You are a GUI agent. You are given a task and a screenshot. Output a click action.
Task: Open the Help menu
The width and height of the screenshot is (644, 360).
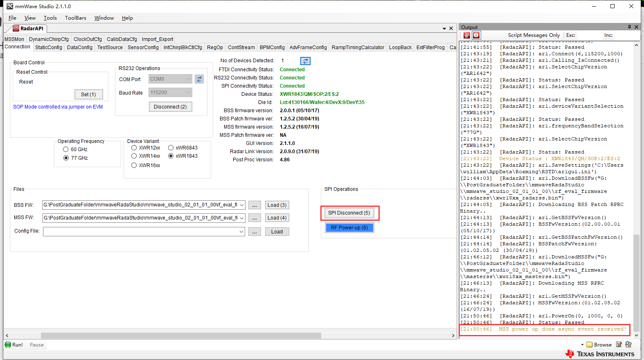pos(127,18)
